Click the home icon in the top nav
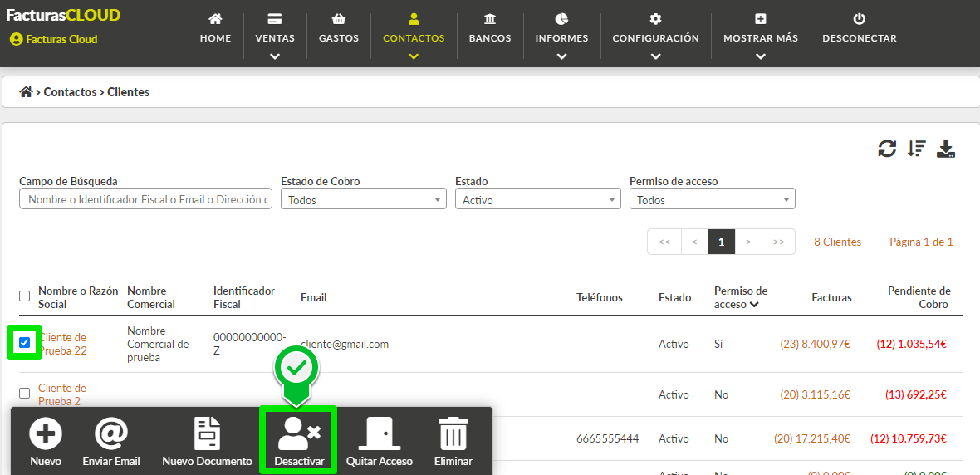The image size is (980, 475). [215, 19]
